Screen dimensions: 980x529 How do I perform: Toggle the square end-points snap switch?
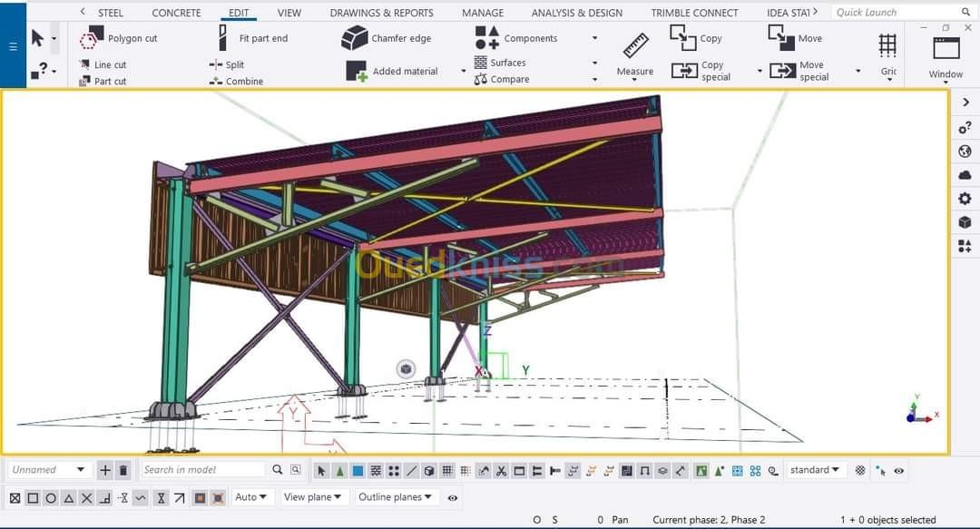pyautogui.click(x=34, y=498)
